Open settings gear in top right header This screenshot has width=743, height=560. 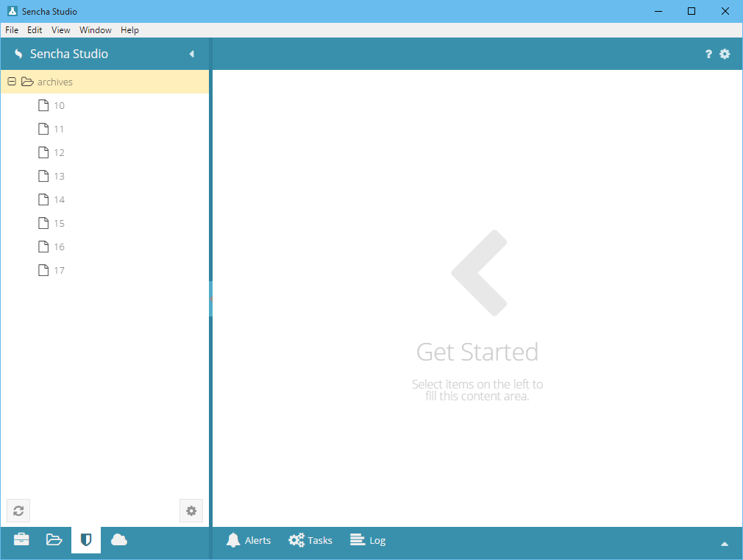(x=725, y=54)
